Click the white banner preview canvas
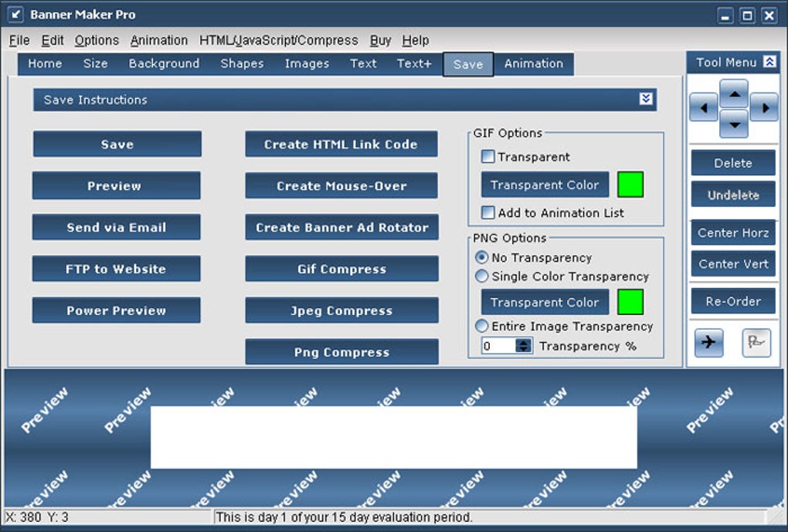This screenshot has height=532, width=788. (x=394, y=437)
